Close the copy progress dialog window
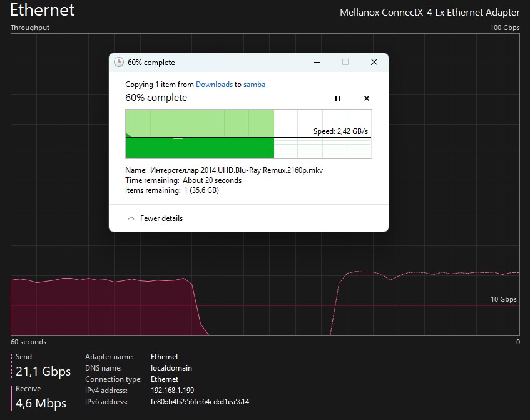The width and height of the screenshot is (530, 420). coord(374,62)
